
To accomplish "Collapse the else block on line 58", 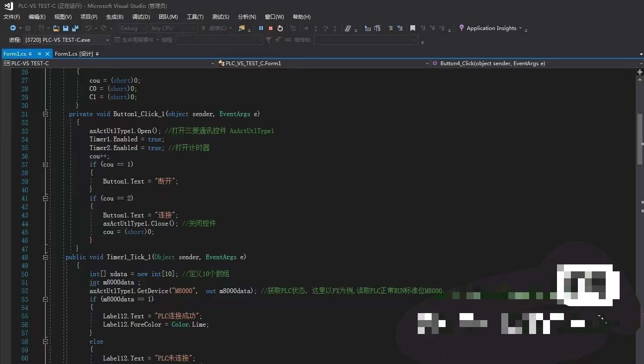I will coord(45,342).
